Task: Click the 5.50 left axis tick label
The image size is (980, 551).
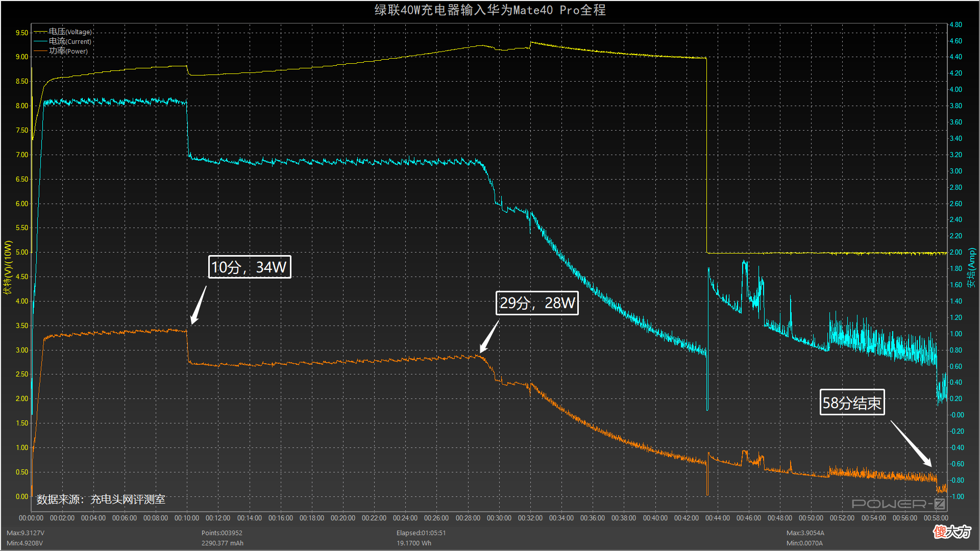Action: 22,228
